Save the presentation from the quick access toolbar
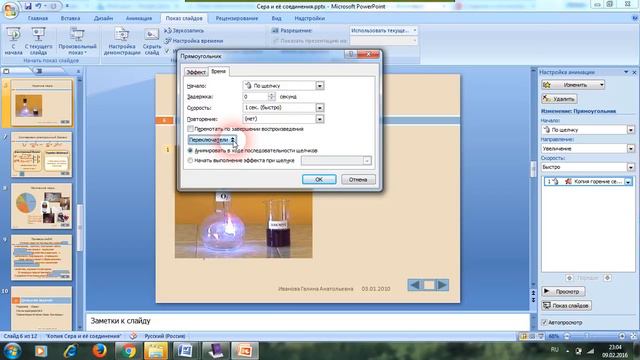Image resolution: width=640 pixels, height=360 pixels. click(28, 6)
